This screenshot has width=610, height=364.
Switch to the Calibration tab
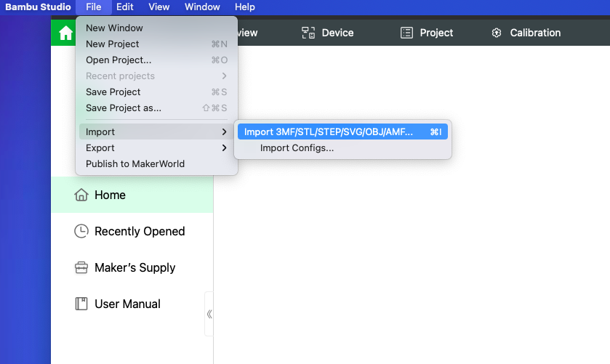tap(526, 33)
